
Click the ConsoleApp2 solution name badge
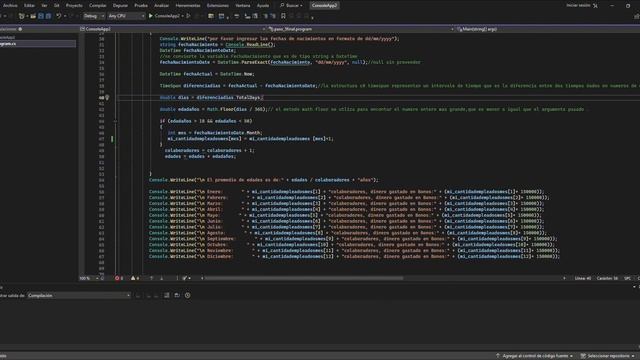324,6
